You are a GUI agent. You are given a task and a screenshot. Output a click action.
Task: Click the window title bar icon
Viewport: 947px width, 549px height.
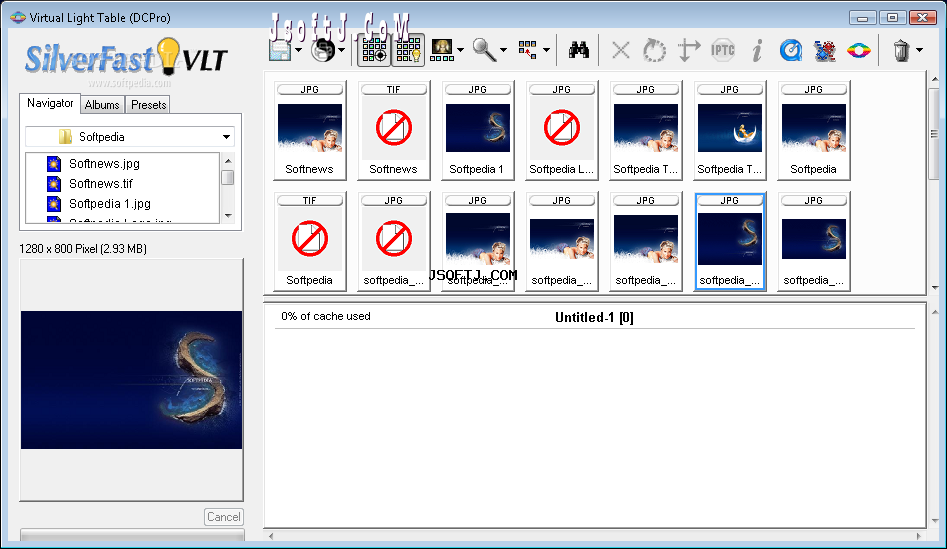(x=18, y=18)
